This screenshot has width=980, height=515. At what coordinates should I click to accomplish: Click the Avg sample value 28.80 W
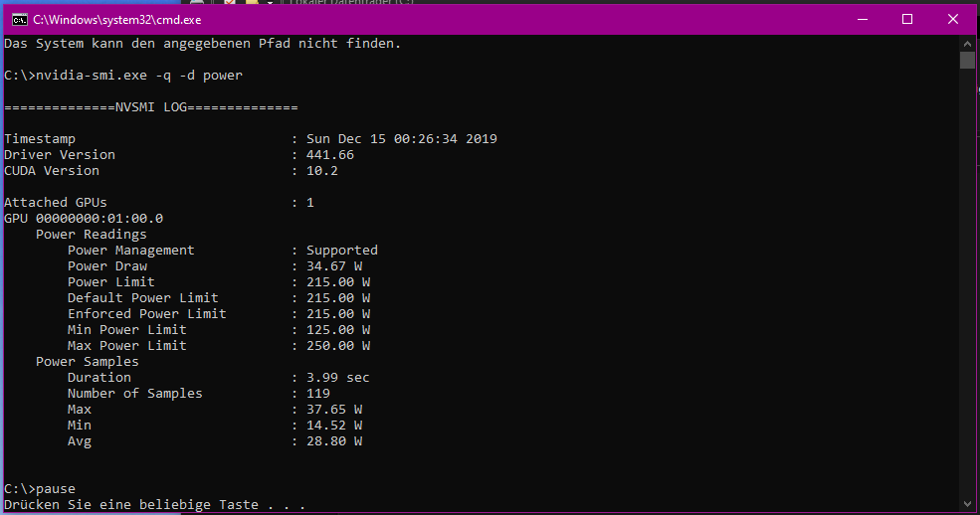(334, 441)
